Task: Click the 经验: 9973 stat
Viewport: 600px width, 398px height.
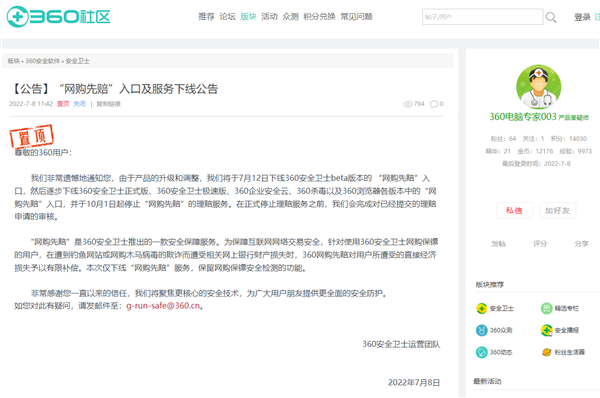Action: coord(576,151)
